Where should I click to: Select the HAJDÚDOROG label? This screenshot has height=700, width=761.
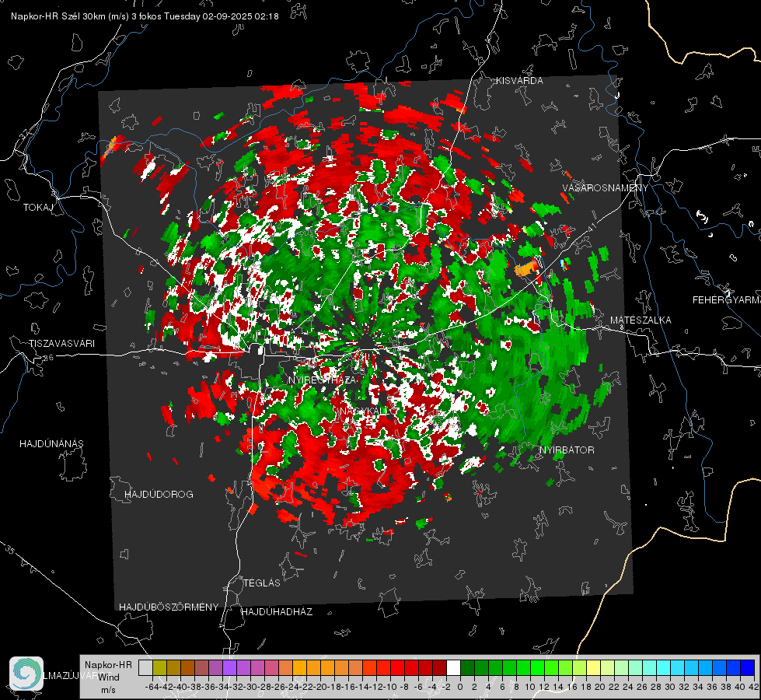(x=159, y=494)
